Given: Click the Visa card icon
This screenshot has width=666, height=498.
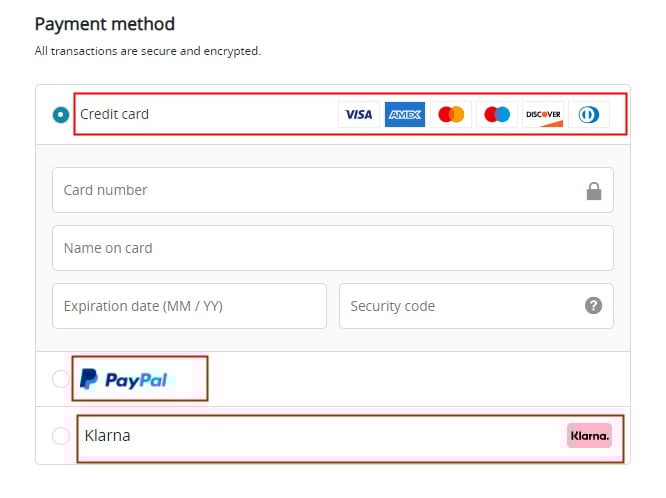Looking at the screenshot, I should pos(358,115).
